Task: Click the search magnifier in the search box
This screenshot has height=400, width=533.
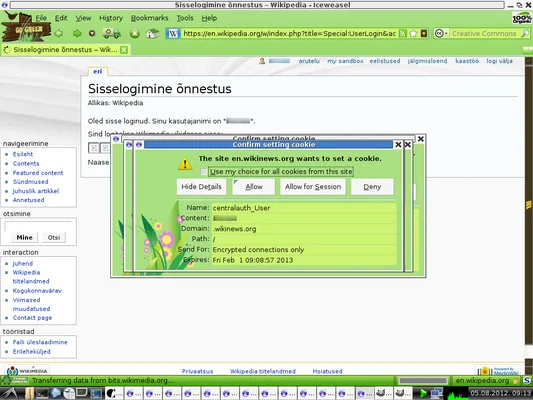Action: click(x=525, y=33)
